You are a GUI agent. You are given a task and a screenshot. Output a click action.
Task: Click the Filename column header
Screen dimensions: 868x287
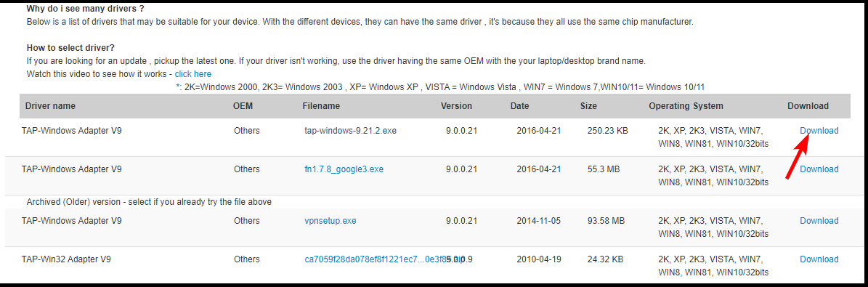pyautogui.click(x=321, y=106)
